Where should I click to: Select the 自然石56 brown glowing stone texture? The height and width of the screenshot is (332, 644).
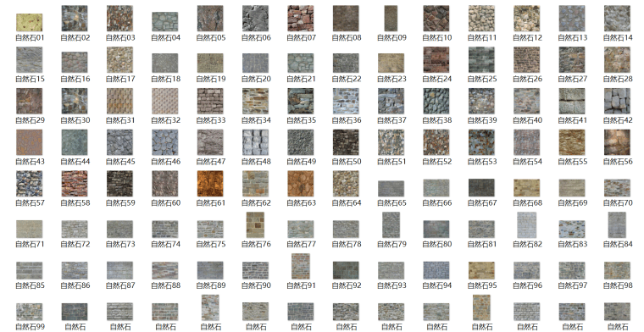click(617, 142)
